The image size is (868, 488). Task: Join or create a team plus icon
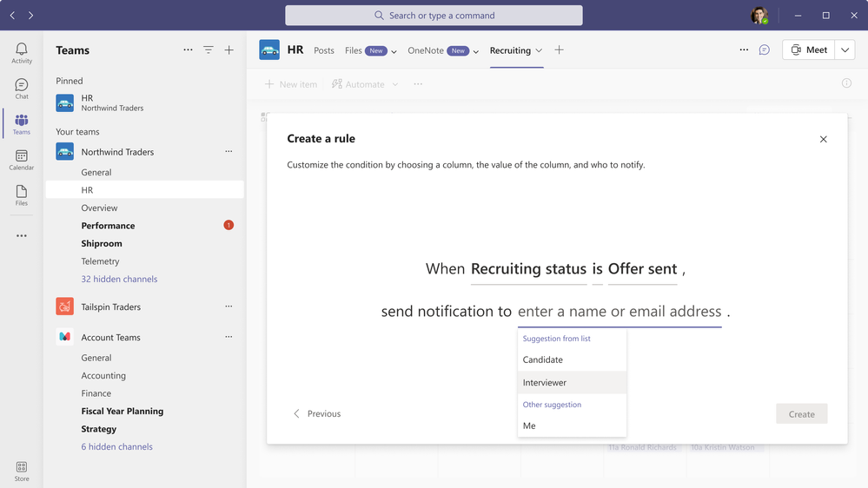(x=229, y=49)
